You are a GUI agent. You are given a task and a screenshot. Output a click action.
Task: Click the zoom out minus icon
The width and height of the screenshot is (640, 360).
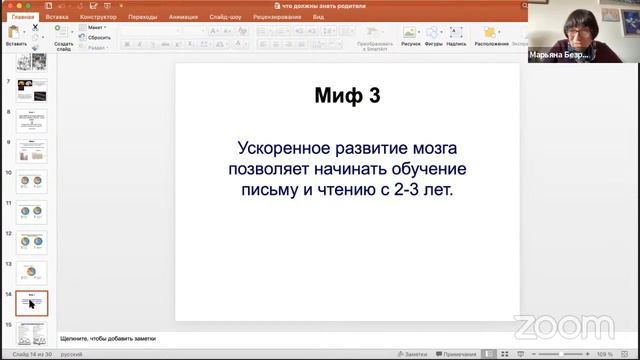click(533, 354)
